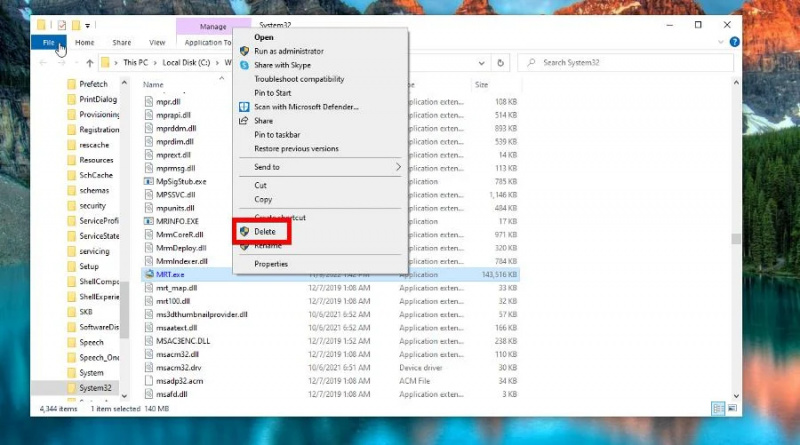Click the file list vertical scrollbar thumb

point(736,239)
